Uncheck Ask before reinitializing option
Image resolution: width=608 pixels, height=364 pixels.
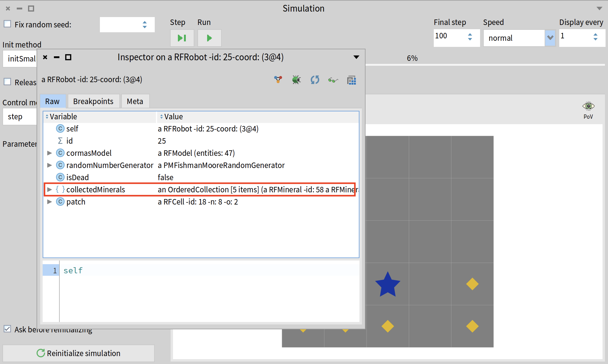[x=8, y=329]
